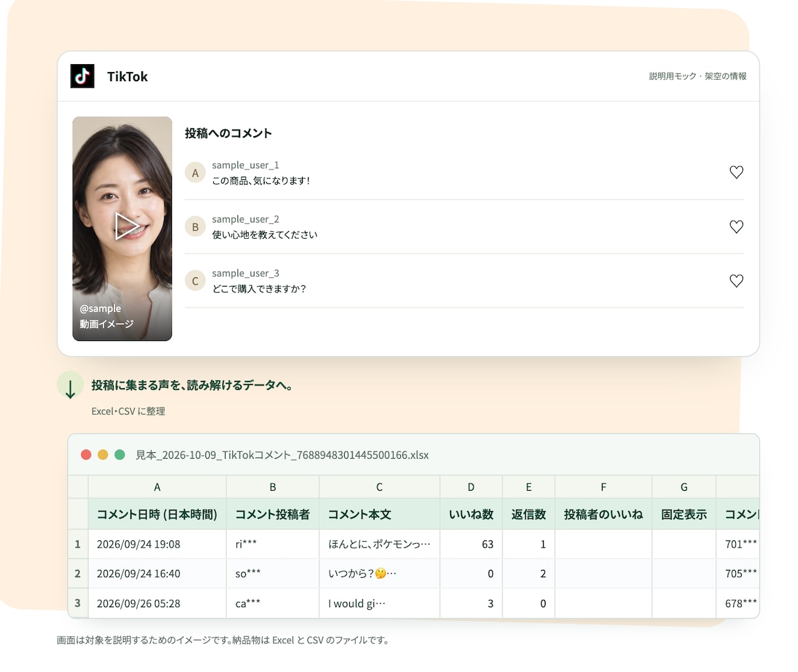Select row 1 header
The height and width of the screenshot is (672, 798).
(x=78, y=544)
